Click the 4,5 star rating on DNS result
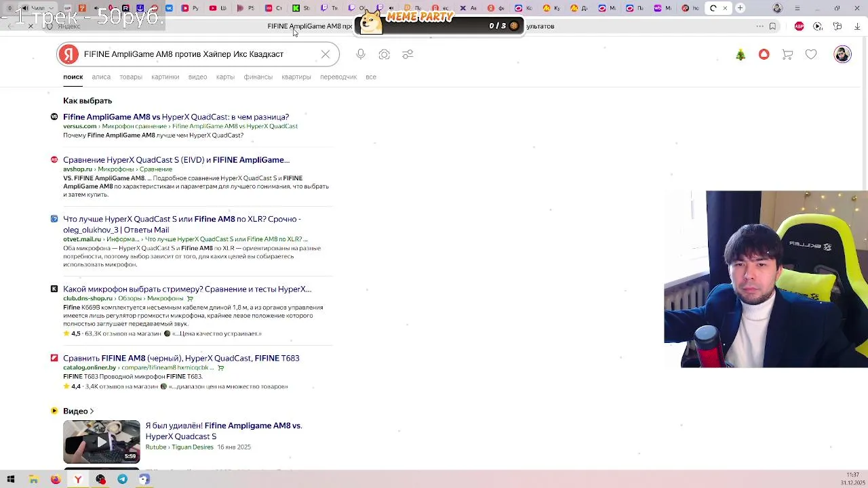The height and width of the screenshot is (488, 868). (72, 333)
